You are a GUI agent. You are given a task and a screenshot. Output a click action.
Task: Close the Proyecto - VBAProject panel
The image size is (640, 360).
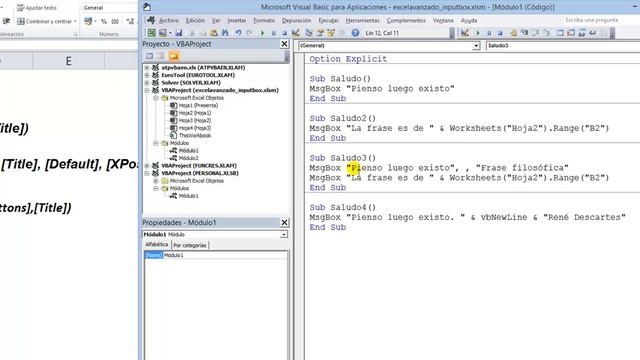(284, 44)
